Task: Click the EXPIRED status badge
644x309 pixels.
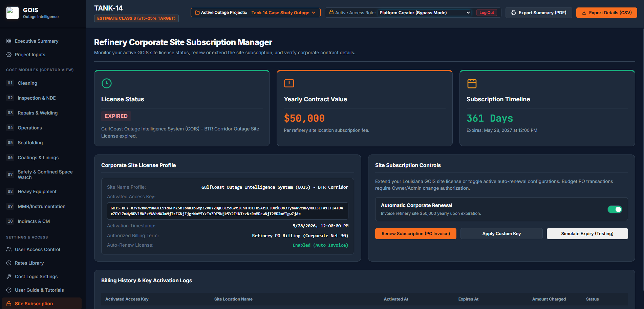Action: click(x=116, y=116)
